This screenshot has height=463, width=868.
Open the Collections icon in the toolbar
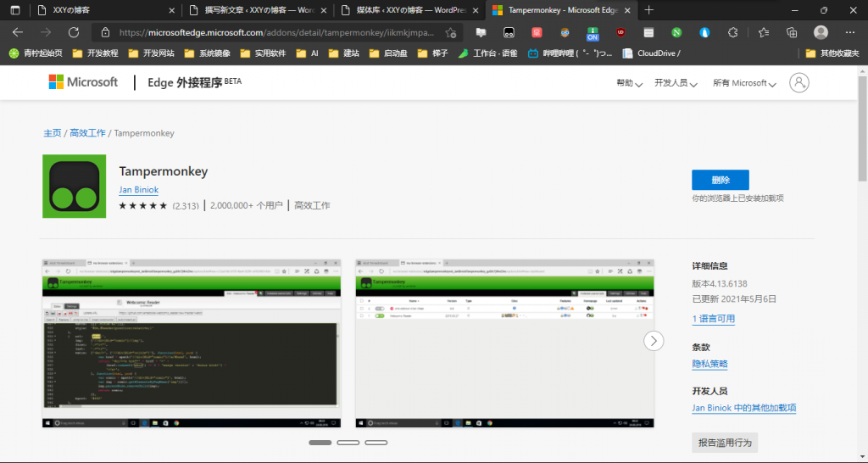792,32
